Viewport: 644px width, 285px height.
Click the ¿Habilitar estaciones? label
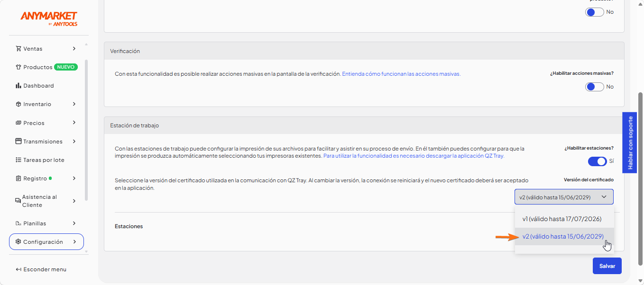[589, 148]
